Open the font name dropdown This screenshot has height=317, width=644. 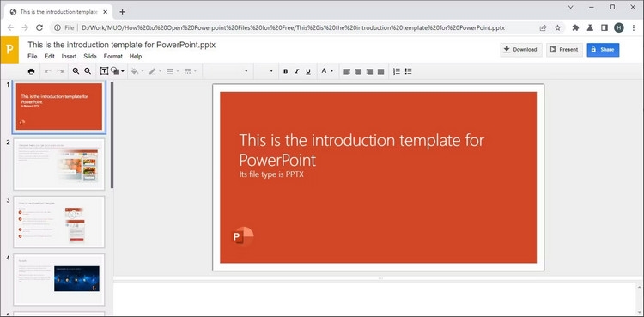[228, 71]
